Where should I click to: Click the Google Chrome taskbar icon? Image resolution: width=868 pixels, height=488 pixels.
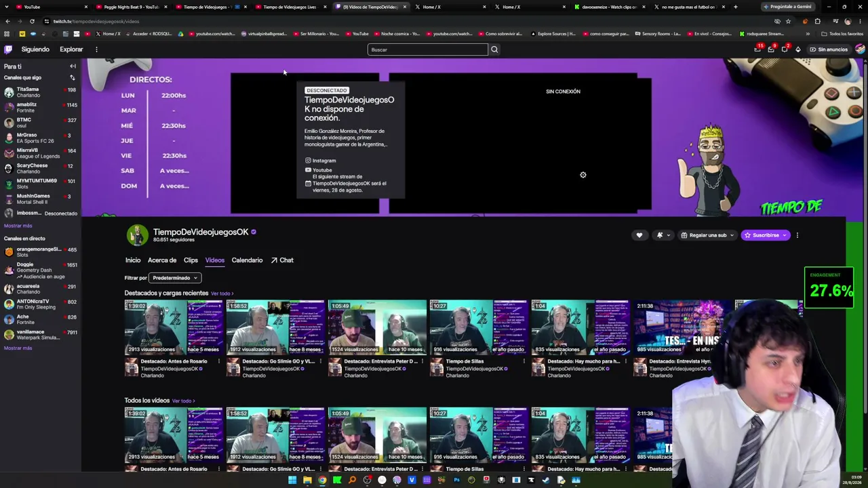point(322,481)
